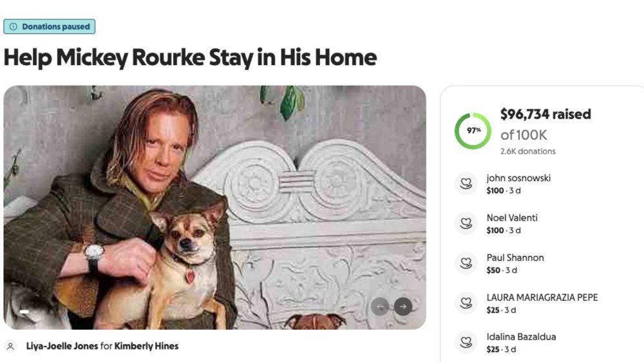The image size is (644, 362).
Task: Click donation heart icon beside john sosnowski
Action: [465, 184]
